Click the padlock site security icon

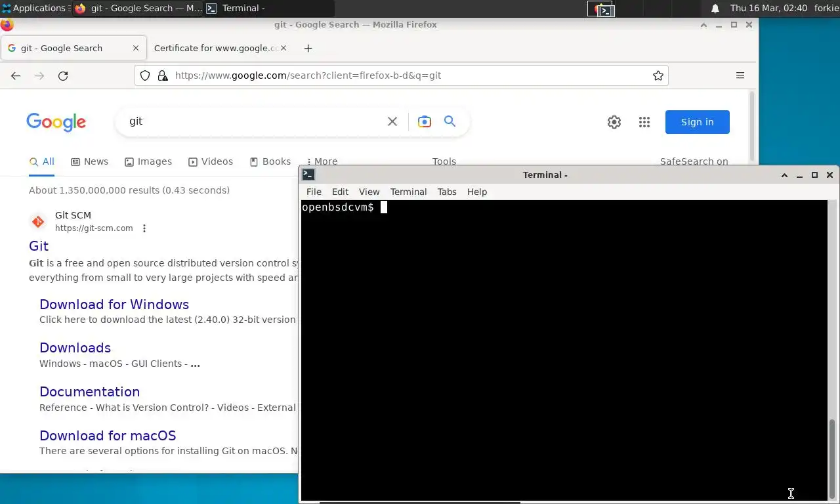[163, 75]
